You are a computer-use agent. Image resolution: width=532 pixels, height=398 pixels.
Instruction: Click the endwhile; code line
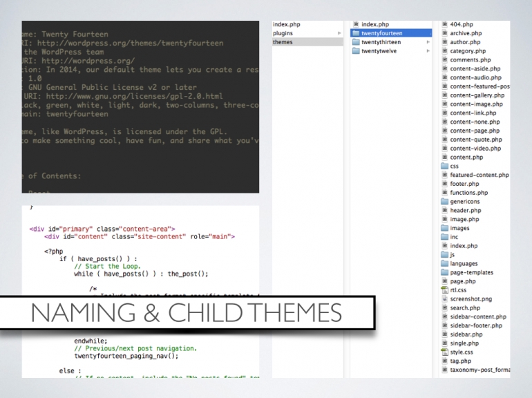pos(91,341)
